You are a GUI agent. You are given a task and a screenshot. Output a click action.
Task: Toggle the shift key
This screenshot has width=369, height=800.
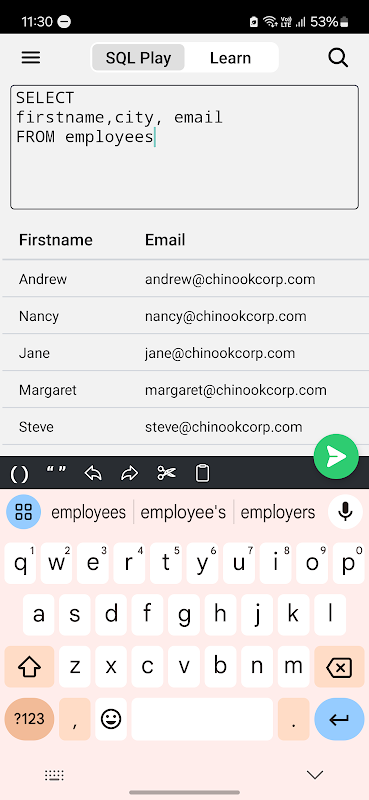(29, 666)
